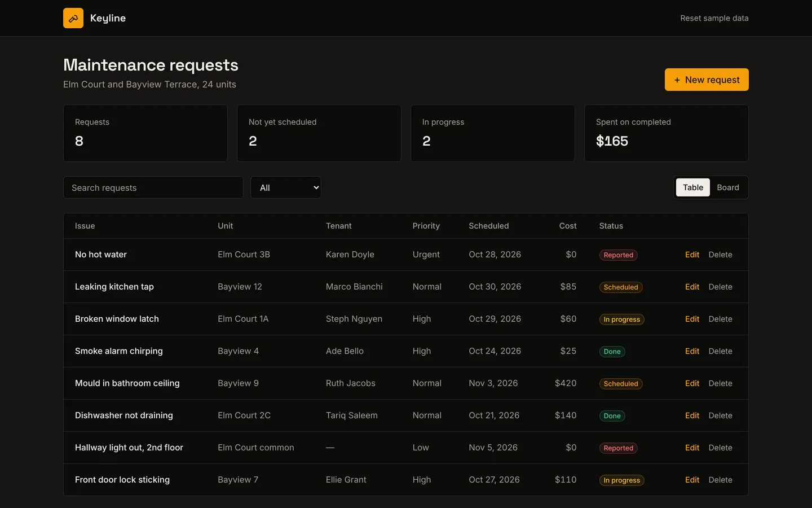Click the tenant name Karen Doyle

[x=350, y=255]
